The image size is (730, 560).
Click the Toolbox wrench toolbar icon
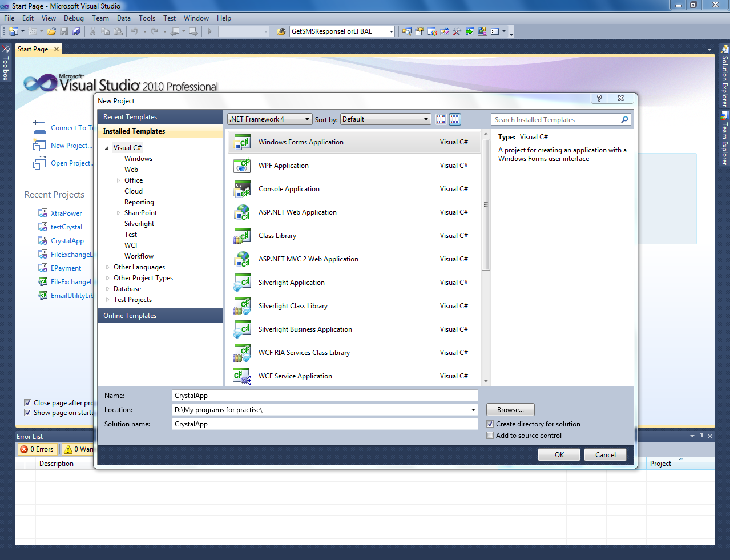tap(457, 31)
